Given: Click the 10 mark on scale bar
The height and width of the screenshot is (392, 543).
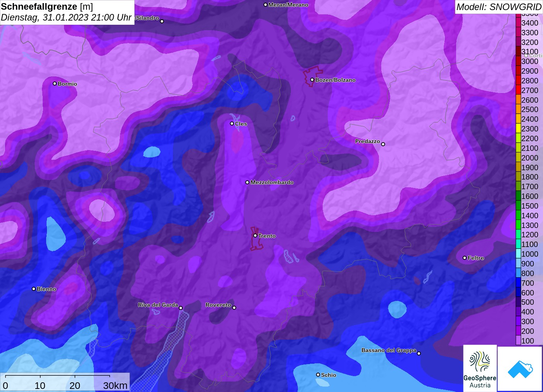Looking at the screenshot, I should coord(40,385).
